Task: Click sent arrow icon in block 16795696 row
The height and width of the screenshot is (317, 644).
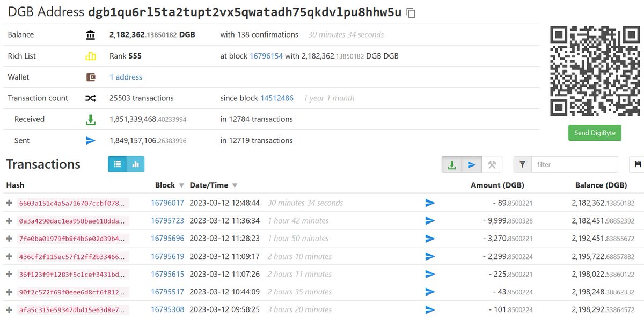Action: pyautogui.click(x=430, y=239)
